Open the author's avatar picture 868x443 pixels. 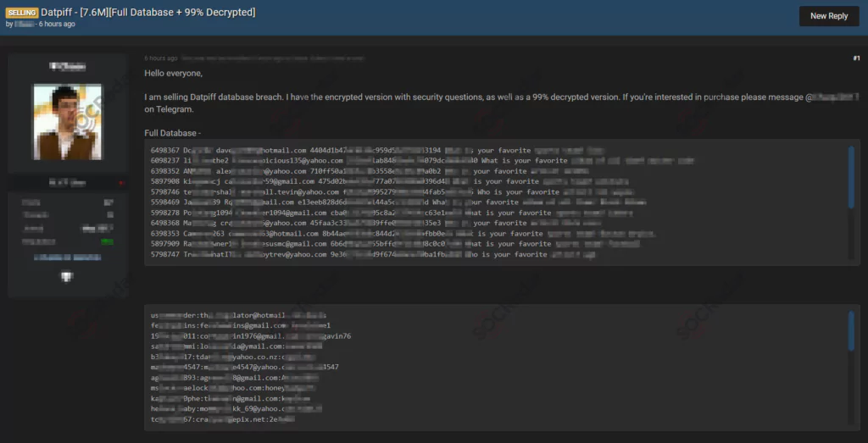click(68, 122)
